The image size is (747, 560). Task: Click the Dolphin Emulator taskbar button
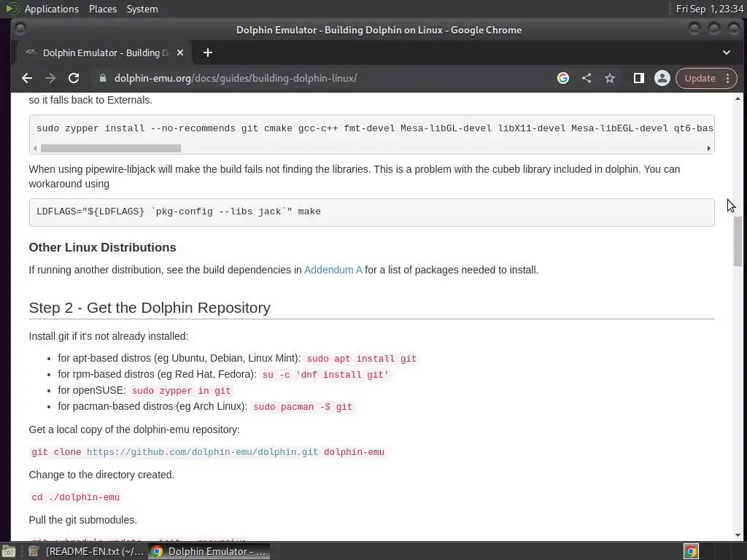point(209,551)
